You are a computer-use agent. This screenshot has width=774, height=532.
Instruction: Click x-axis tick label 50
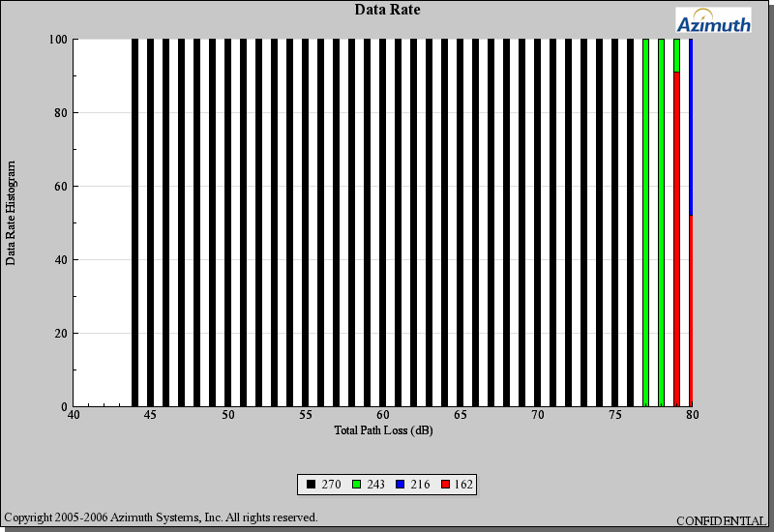(228, 415)
